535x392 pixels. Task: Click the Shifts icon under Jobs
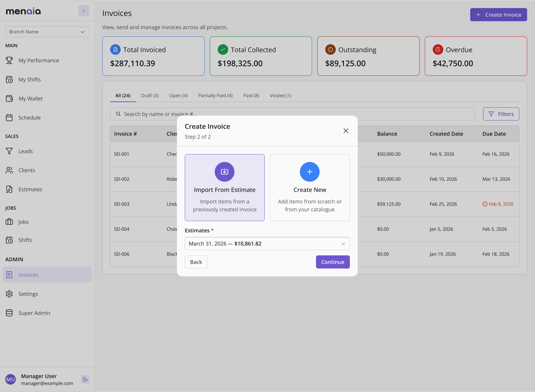[9, 240]
